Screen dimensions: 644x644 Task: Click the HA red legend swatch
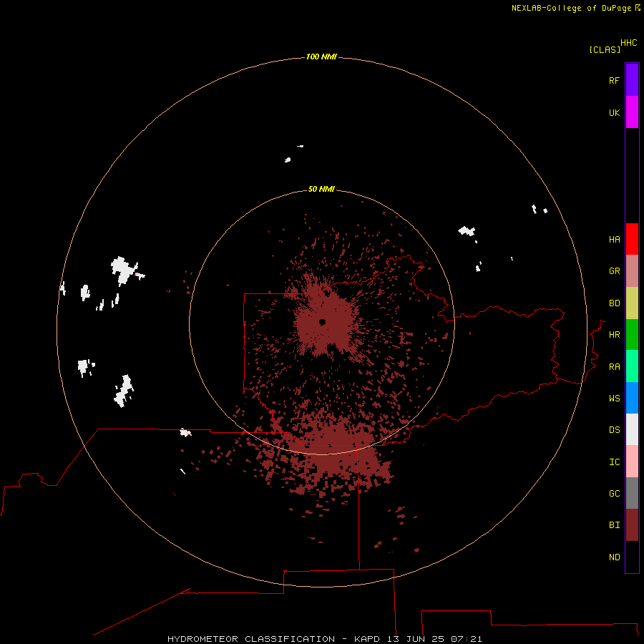coord(632,239)
